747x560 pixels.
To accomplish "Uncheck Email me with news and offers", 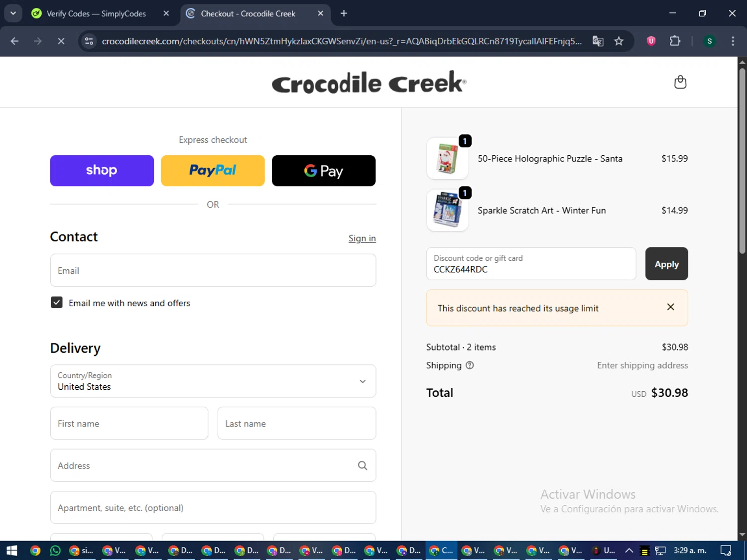I will click(x=57, y=303).
